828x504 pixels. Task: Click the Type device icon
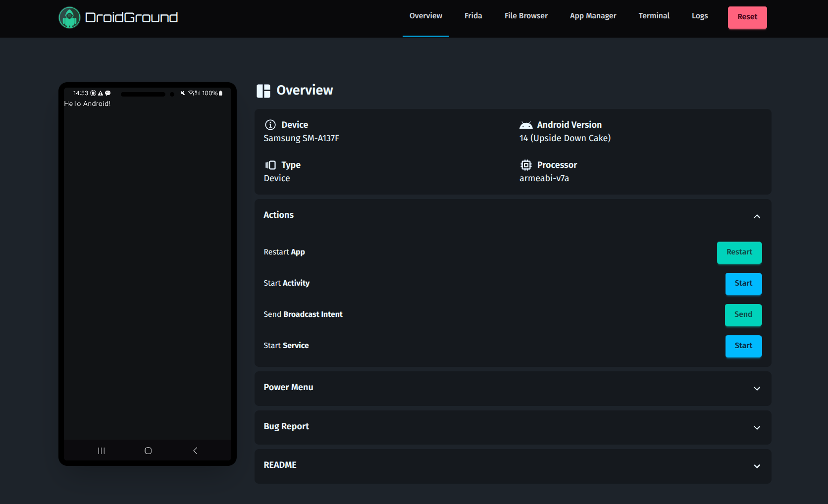coord(270,165)
